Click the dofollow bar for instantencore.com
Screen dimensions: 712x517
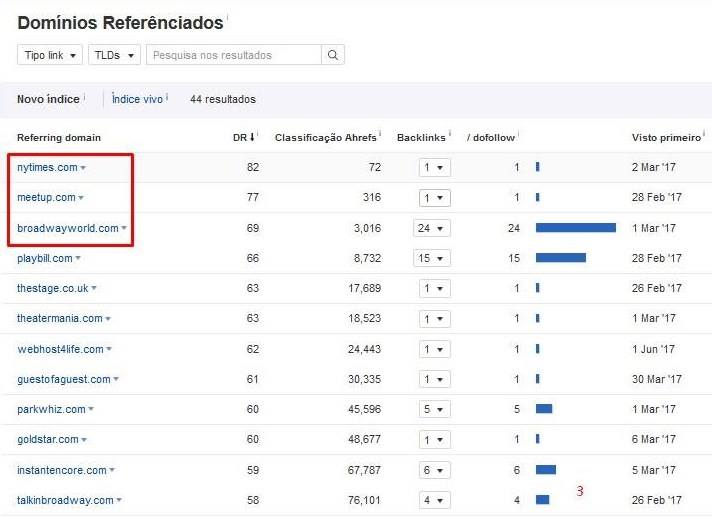point(546,470)
